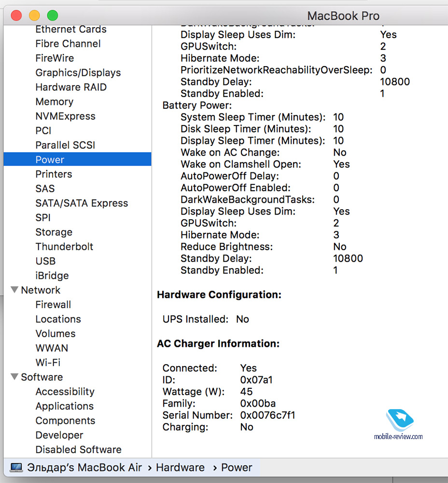Select Hardware RAID entry
448x483 pixels.
coord(71,87)
